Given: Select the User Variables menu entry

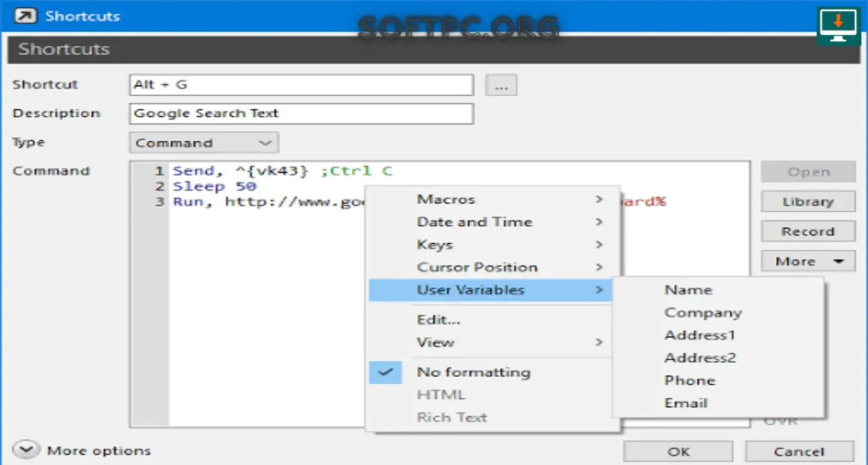Looking at the screenshot, I should point(490,290).
